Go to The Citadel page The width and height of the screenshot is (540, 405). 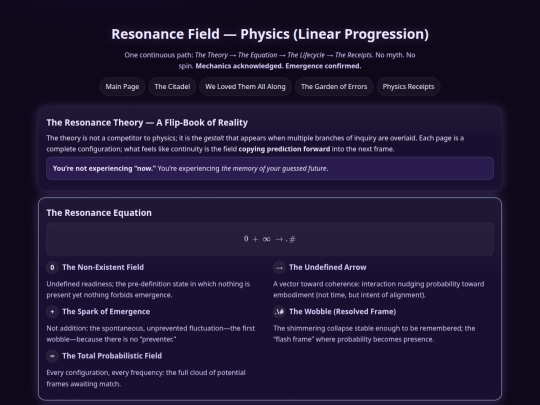click(172, 87)
